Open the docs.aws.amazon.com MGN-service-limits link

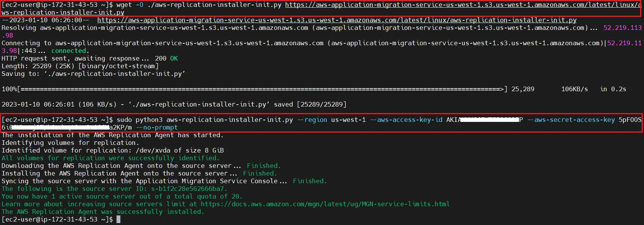325,204
